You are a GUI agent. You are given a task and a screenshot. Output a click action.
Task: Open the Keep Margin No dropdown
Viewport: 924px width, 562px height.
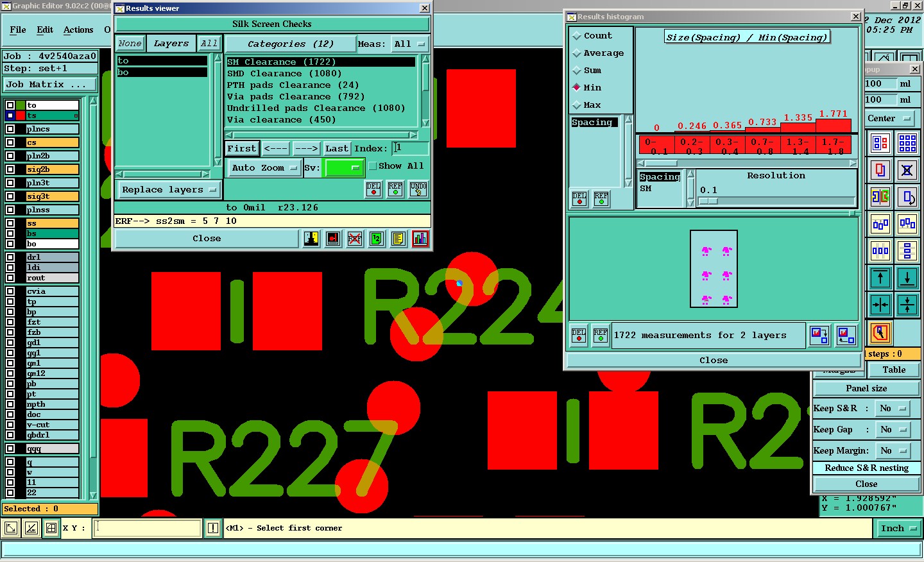pos(893,451)
